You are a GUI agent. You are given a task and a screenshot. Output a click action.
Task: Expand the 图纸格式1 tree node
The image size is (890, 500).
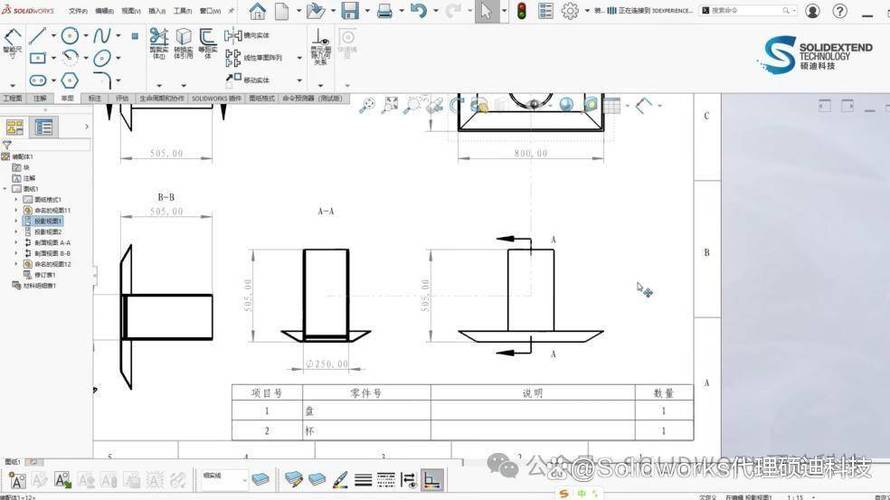(16, 200)
